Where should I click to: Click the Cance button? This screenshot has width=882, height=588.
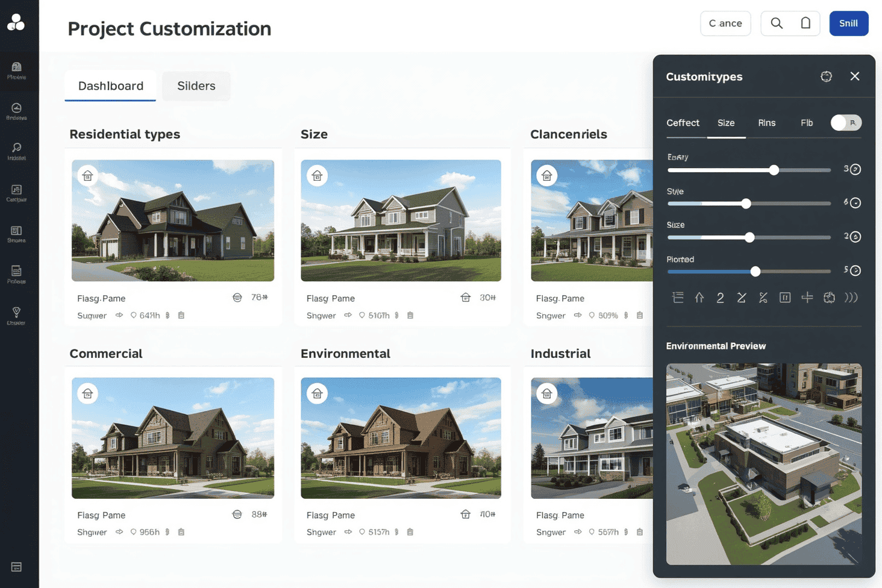pyautogui.click(x=725, y=23)
